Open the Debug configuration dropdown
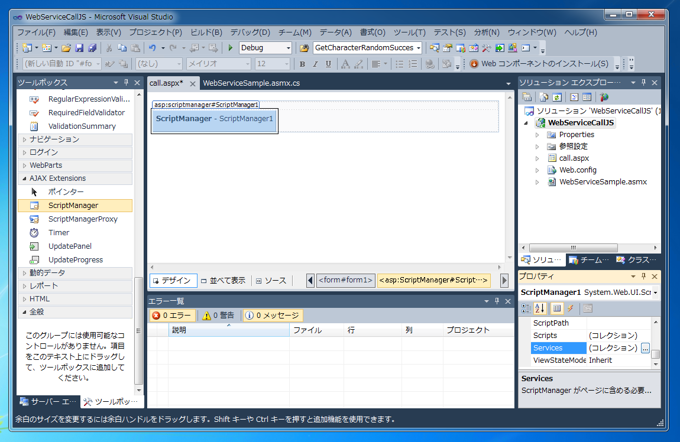680x442 pixels. 288,48
